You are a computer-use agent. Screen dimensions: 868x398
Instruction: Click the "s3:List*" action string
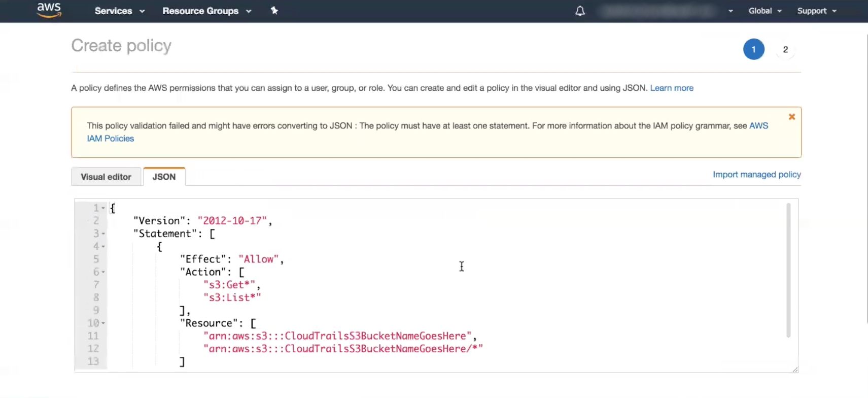point(232,297)
